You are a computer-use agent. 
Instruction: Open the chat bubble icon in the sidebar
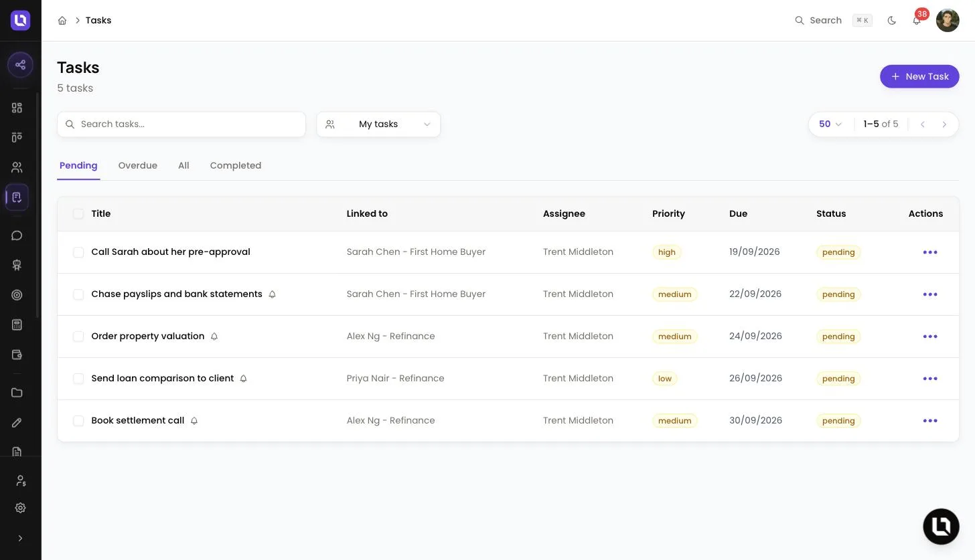click(x=17, y=236)
